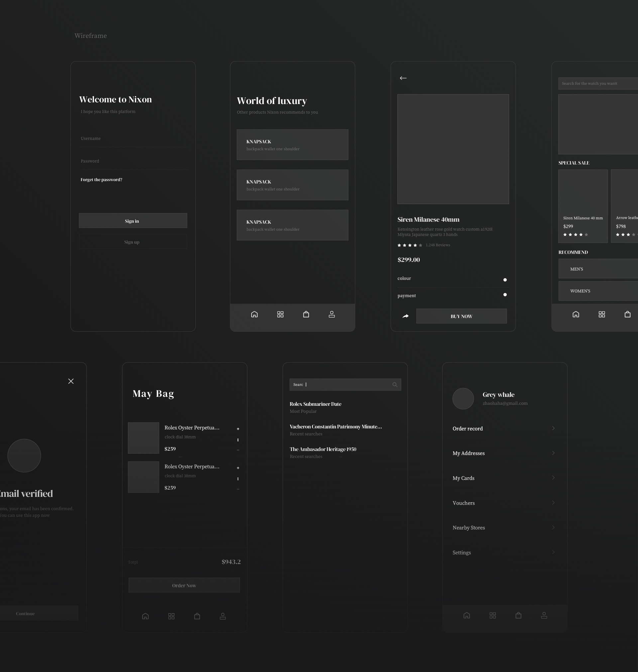Open profile icon in May Bag navbar
This screenshot has height=672, width=638.
tap(223, 616)
